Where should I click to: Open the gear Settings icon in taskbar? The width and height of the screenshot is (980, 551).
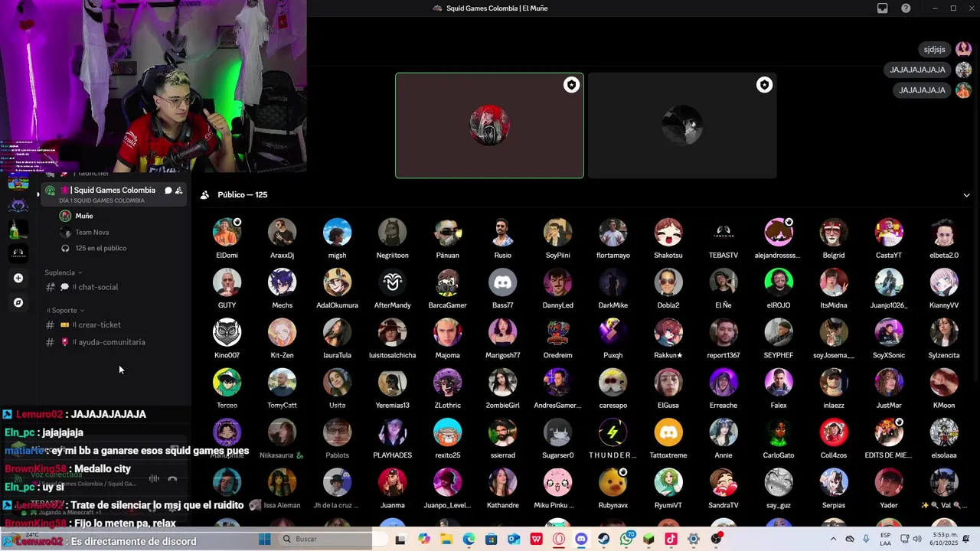(694, 539)
